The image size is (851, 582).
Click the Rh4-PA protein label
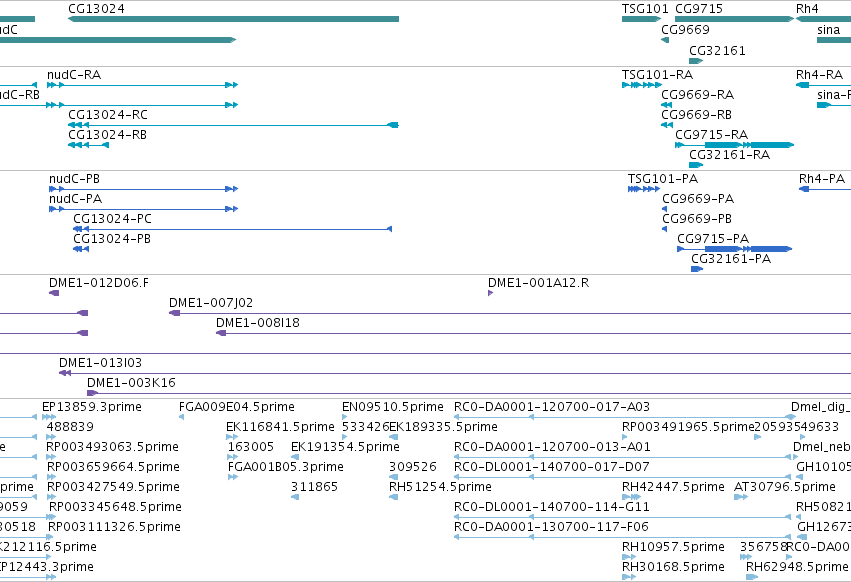pos(822,179)
